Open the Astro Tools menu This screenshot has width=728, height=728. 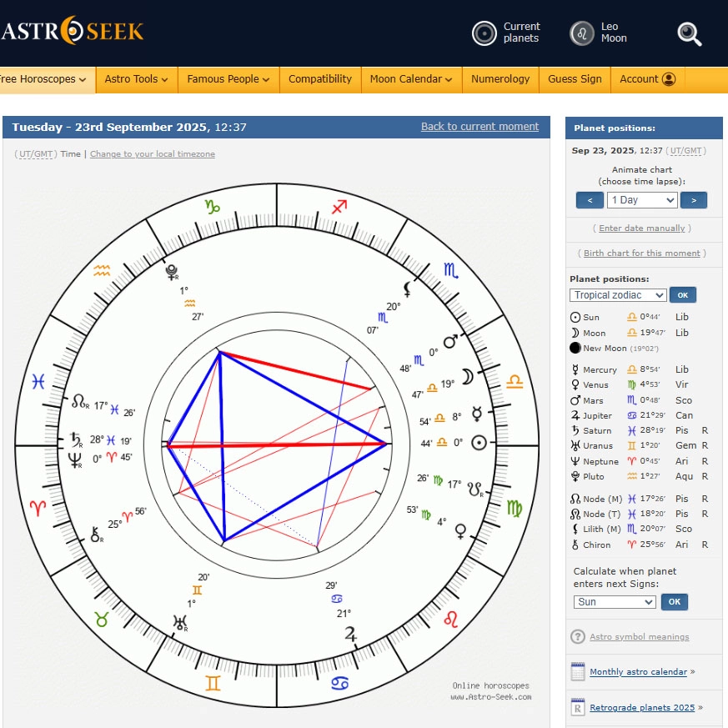pos(136,79)
